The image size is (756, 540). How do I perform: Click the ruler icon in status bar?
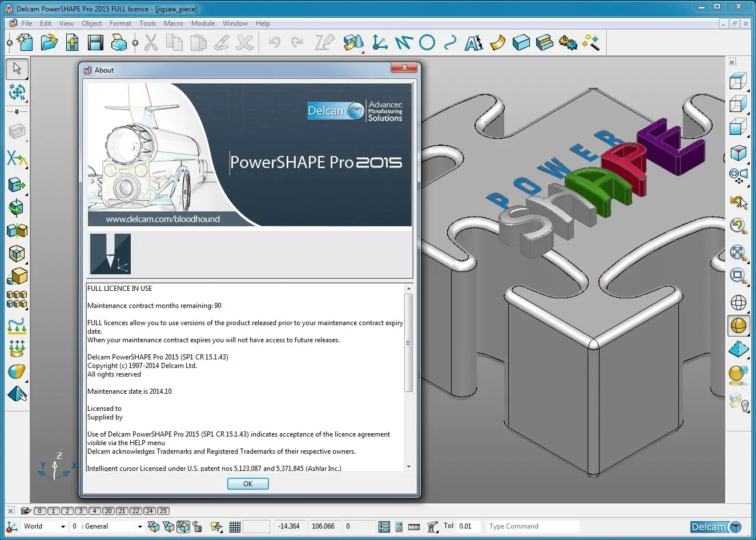coord(414,526)
